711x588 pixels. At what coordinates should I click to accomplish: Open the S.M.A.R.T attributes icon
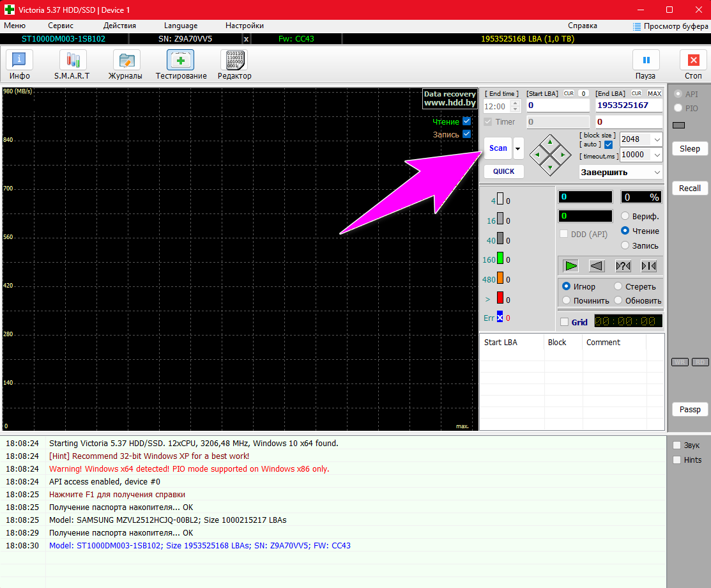[x=72, y=60]
